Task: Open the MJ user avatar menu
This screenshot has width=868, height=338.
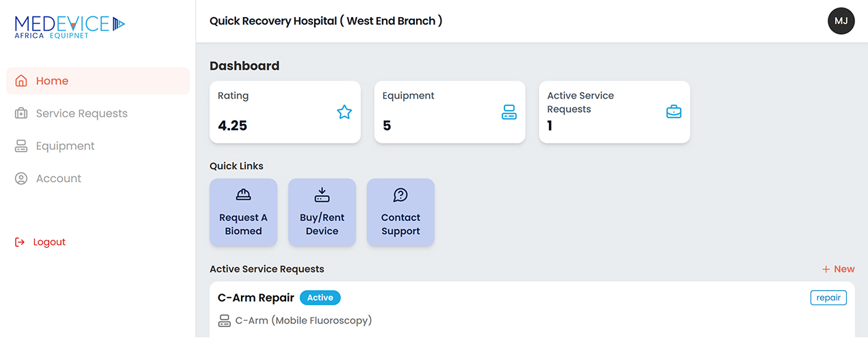Action: (841, 21)
